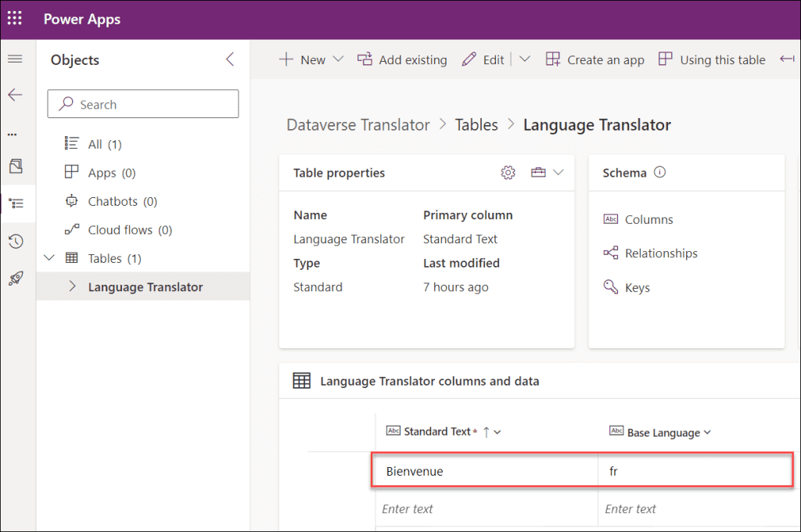
Task: Toggle the hamburger navigation menu
Action: 16,59
